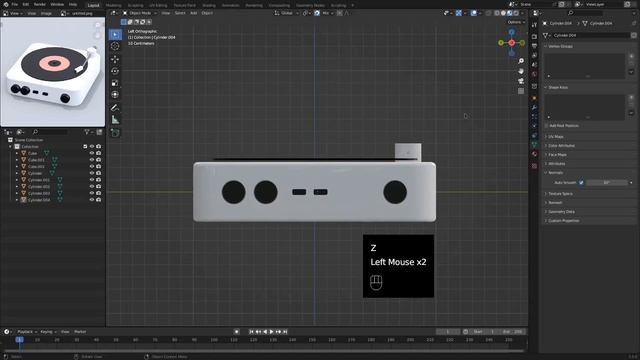Viewport: 640px width, 360px height.
Task: Expand the Cube.001 tree row arrow
Action: coord(17,160)
